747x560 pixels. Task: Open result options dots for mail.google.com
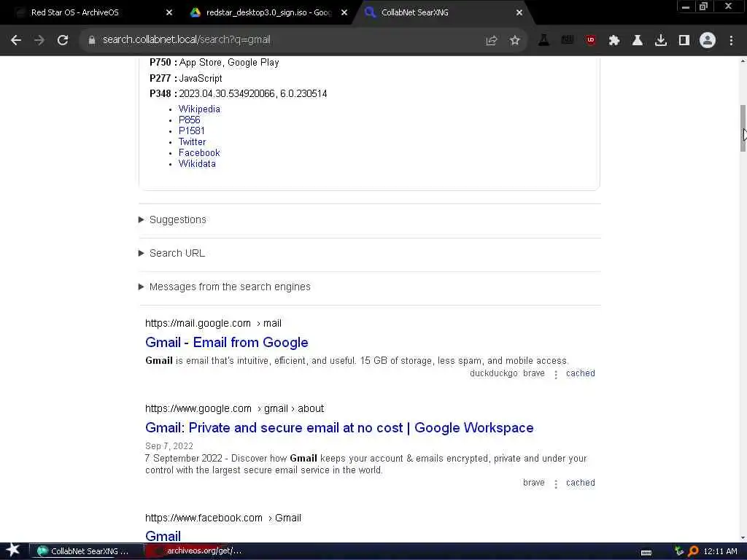555,374
